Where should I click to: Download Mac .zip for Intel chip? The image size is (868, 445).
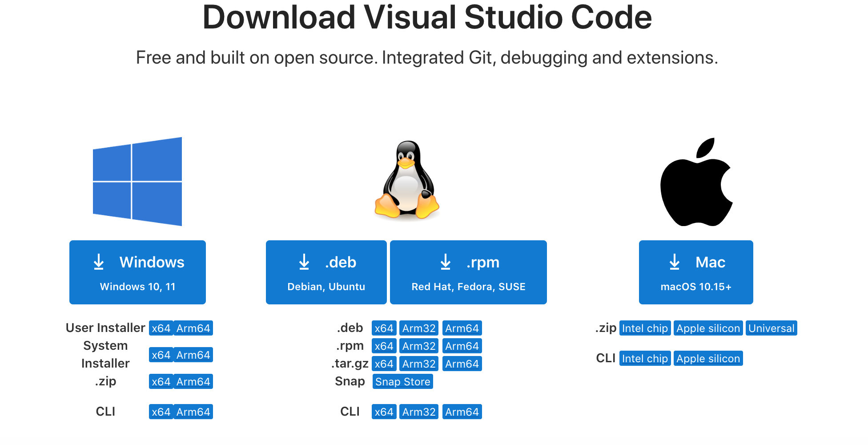click(x=645, y=328)
